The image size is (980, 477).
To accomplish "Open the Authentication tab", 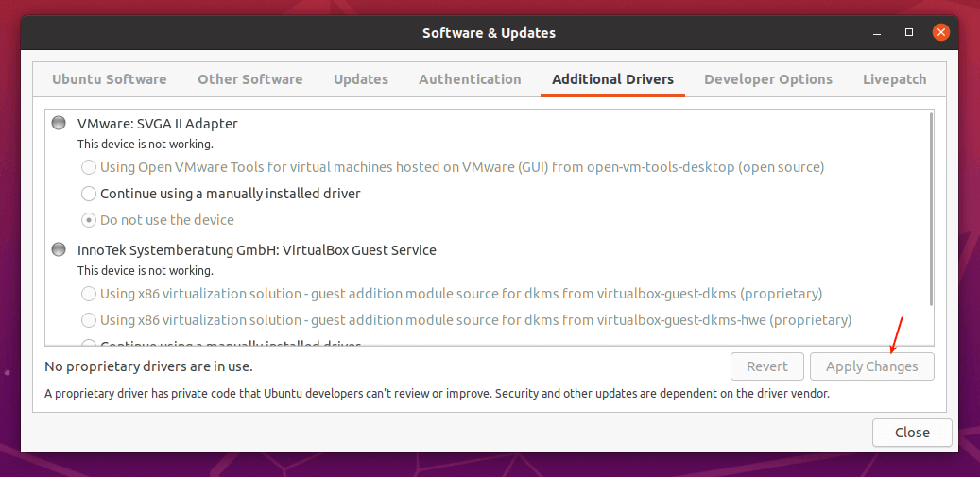I will (x=470, y=79).
